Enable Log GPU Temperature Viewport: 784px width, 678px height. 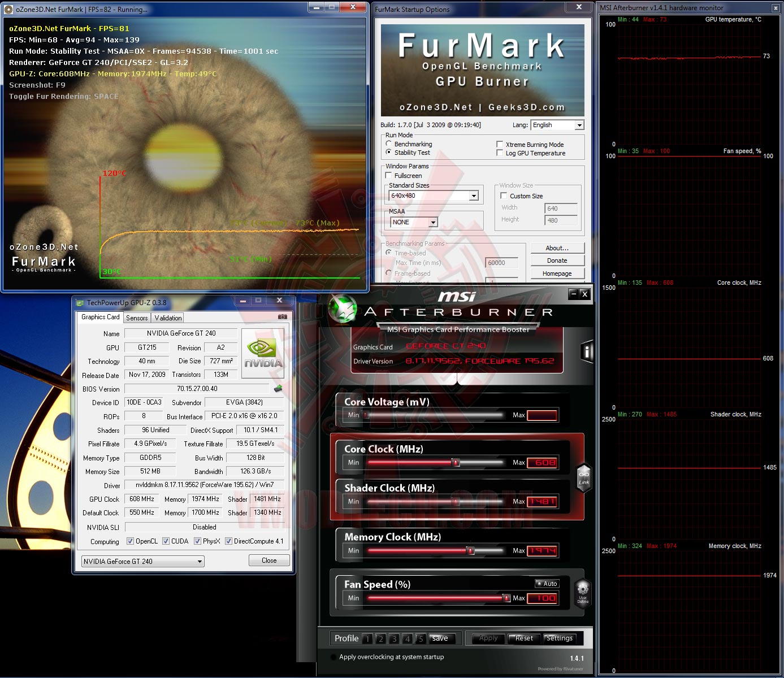[x=500, y=153]
